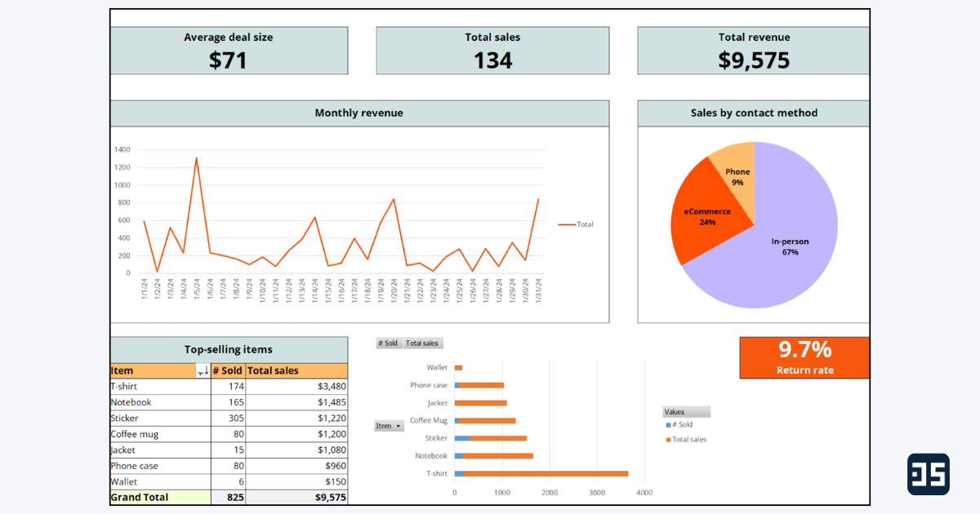Select the In-person slice of the pie chart
Image resolution: width=980 pixels, height=514 pixels.
788,245
